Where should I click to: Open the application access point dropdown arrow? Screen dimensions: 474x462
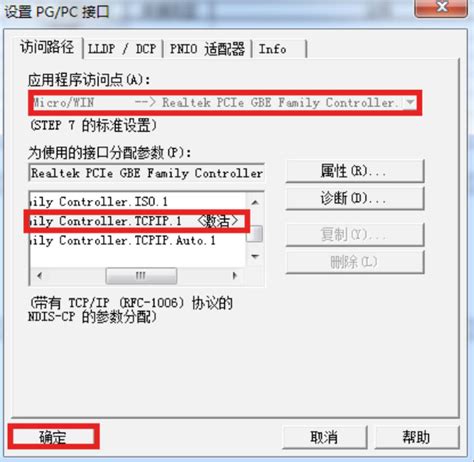click(x=410, y=102)
